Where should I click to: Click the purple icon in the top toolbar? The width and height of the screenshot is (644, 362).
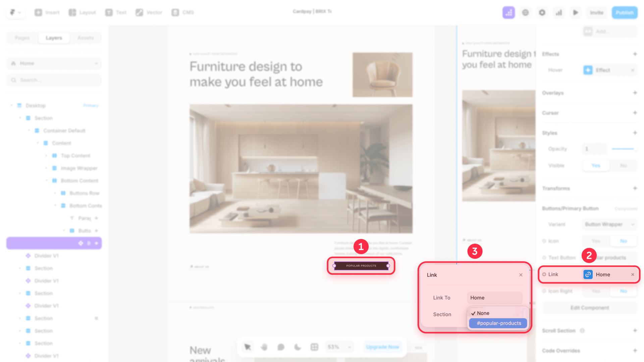click(508, 13)
